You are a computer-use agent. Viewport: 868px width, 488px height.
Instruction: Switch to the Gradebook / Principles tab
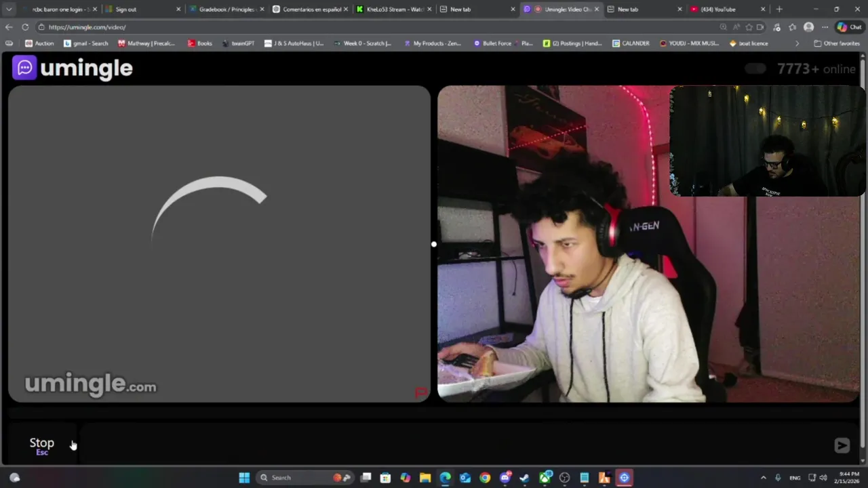[227, 9]
